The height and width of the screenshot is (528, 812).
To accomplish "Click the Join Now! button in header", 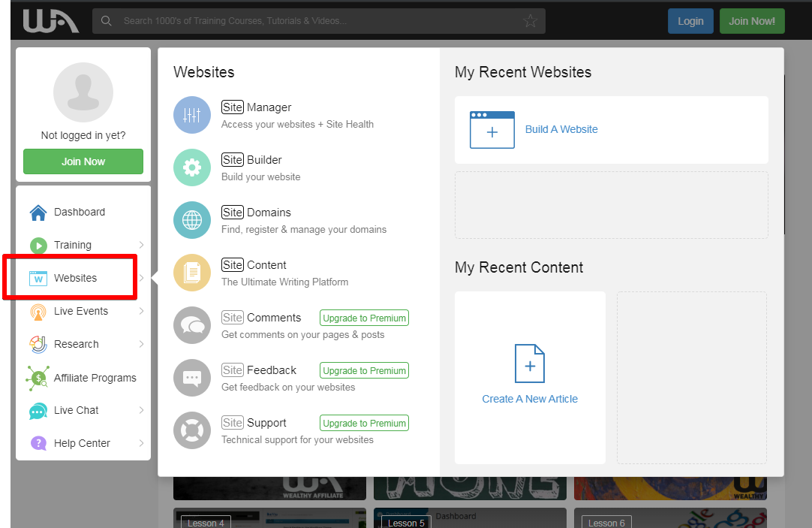I will 752,21.
